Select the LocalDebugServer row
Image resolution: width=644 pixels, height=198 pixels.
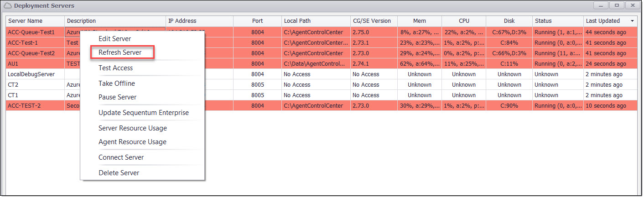click(x=27, y=74)
